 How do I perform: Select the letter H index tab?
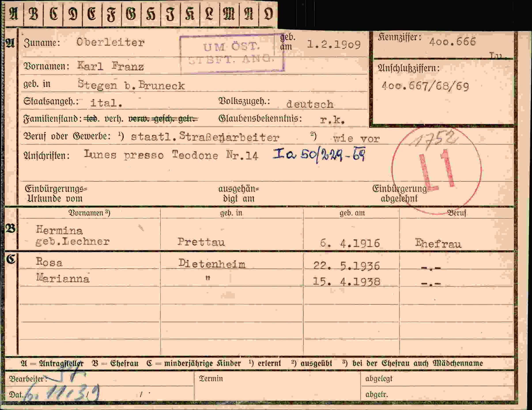(x=151, y=14)
